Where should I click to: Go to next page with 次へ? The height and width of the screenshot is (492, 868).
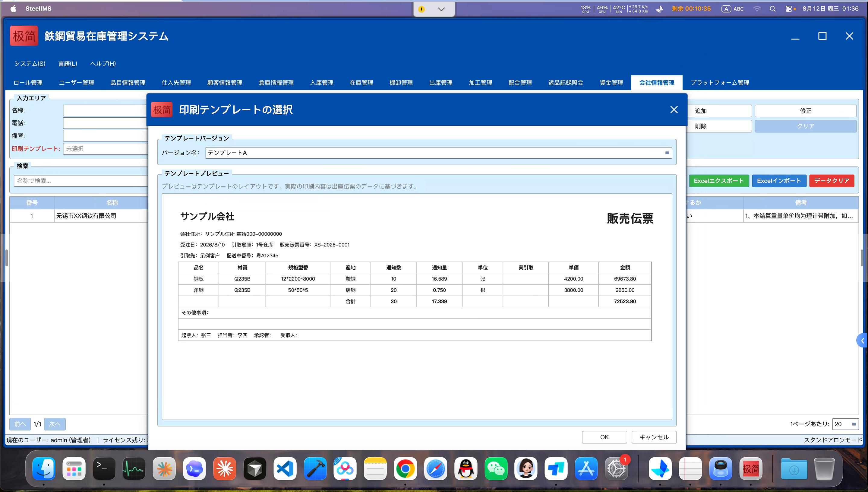55,424
